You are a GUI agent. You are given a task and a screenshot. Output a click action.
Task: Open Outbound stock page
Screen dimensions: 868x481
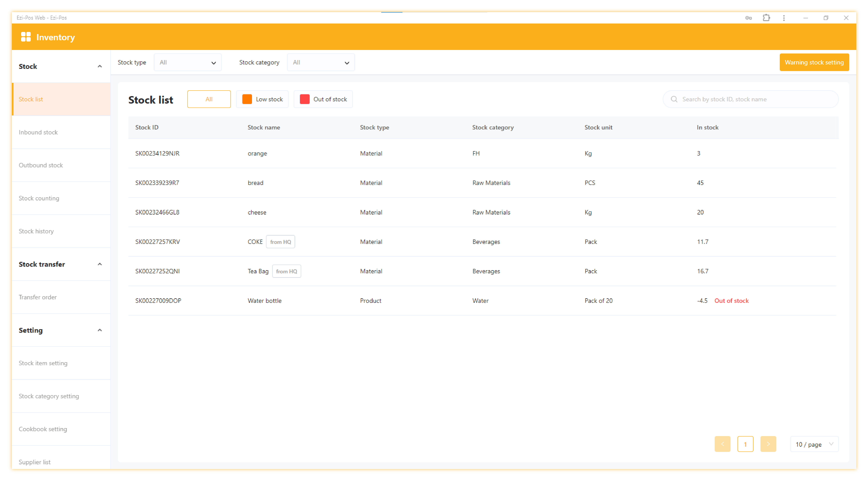[61, 165]
